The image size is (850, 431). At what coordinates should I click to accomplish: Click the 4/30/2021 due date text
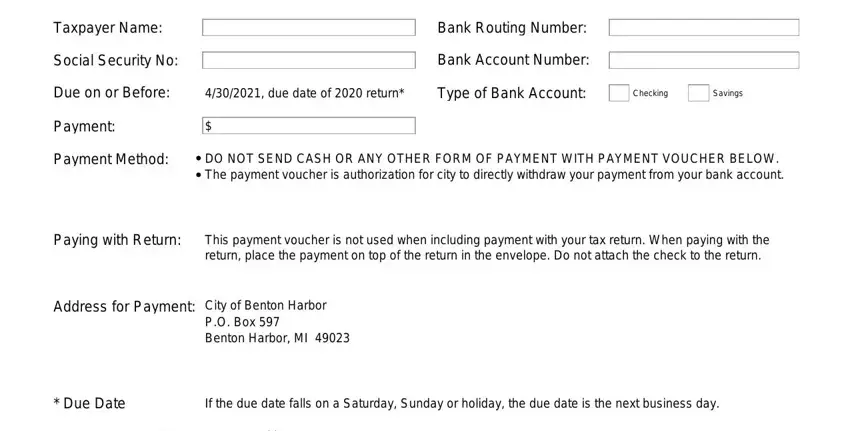click(305, 93)
